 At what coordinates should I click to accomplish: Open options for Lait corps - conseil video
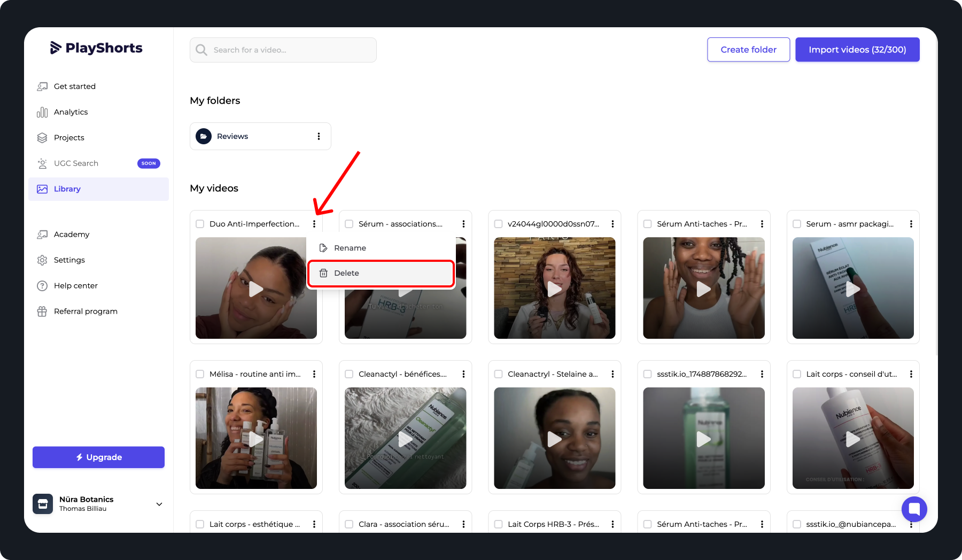(x=911, y=374)
